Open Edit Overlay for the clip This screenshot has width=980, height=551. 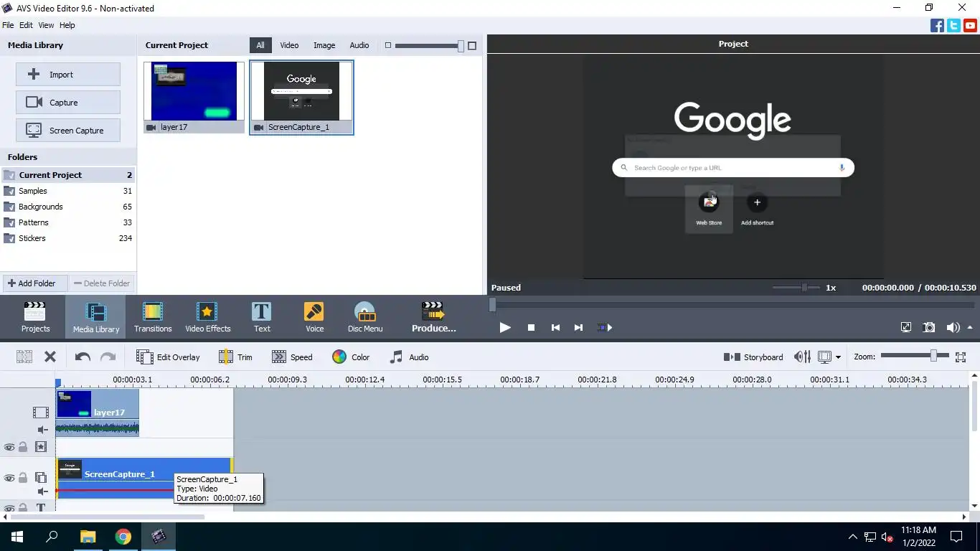point(168,357)
